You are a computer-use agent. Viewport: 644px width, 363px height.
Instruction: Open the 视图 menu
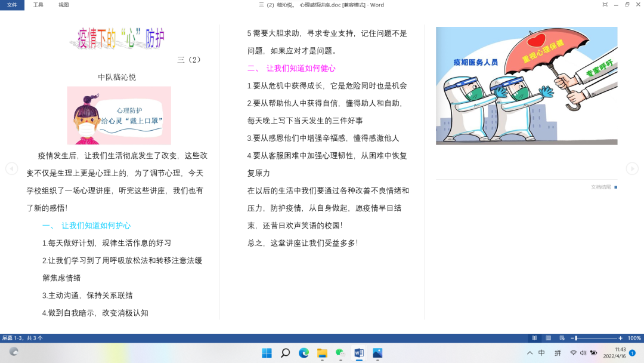(64, 5)
